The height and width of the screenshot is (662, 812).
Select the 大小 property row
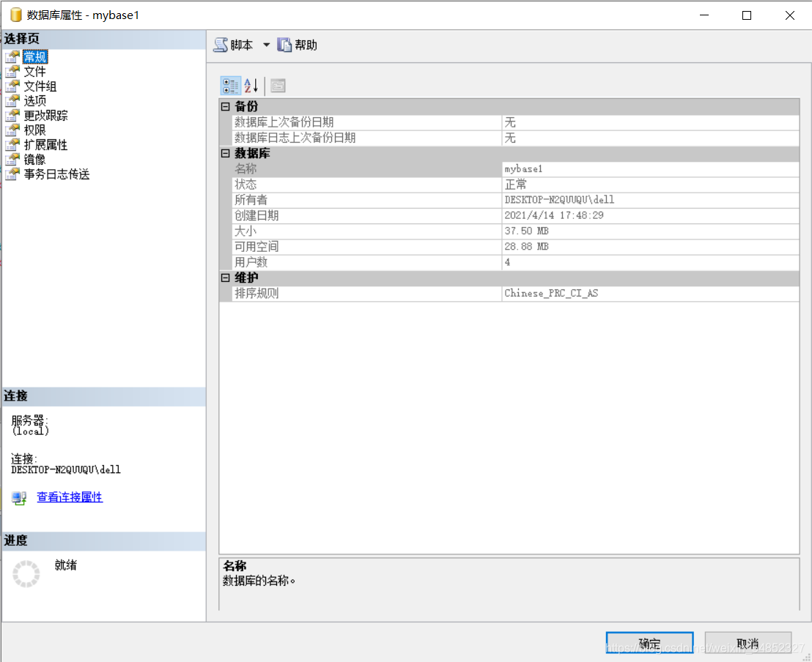pos(516,231)
